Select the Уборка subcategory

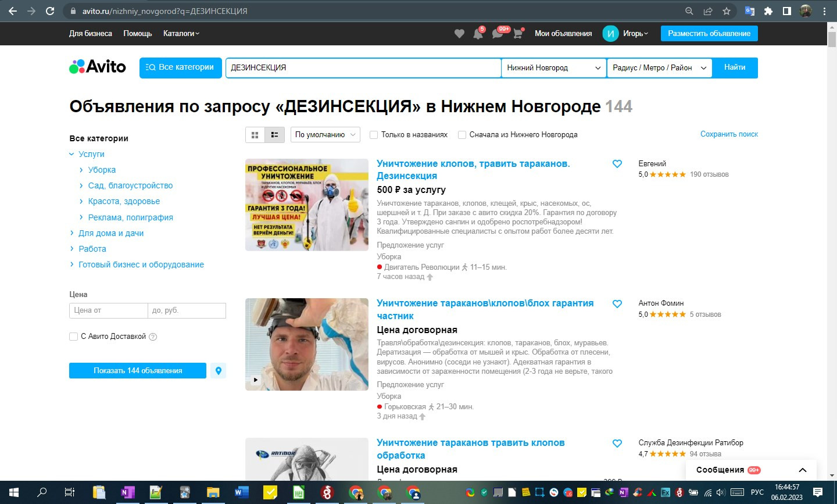click(x=102, y=170)
